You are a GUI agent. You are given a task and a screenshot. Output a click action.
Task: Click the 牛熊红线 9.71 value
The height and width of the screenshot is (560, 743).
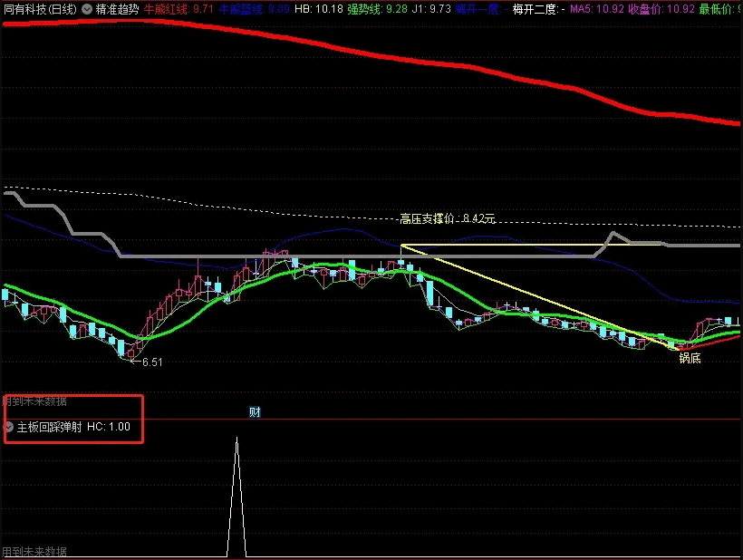click(x=179, y=9)
